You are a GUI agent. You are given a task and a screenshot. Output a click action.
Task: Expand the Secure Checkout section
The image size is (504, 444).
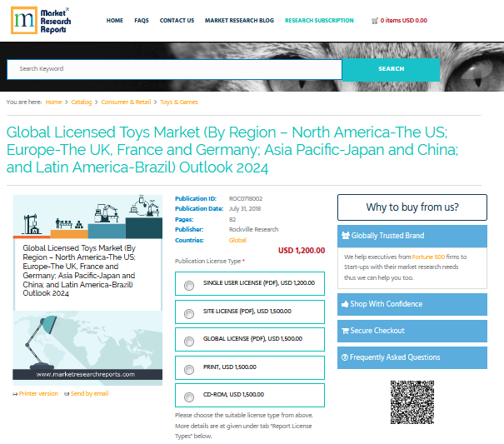point(412,332)
